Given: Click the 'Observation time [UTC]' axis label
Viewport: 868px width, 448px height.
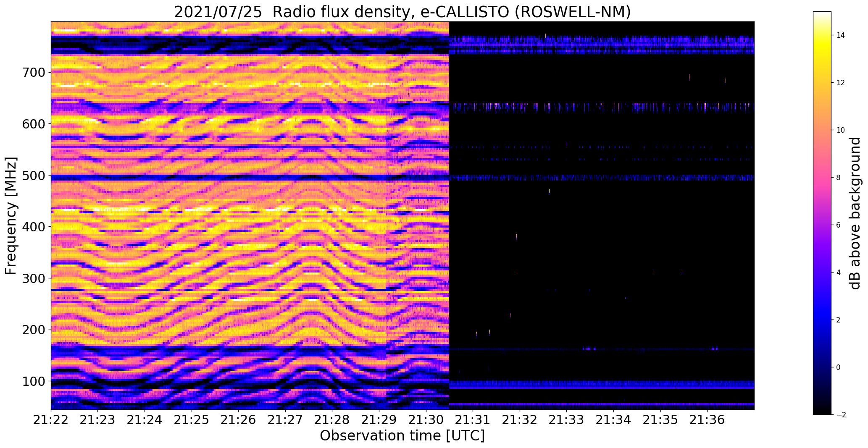Looking at the screenshot, I should point(402,436).
